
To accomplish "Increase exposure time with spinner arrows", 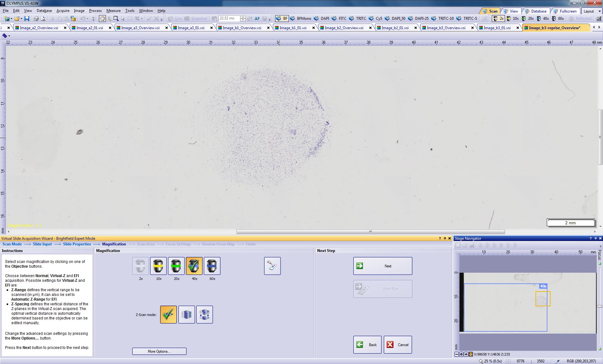I will click(x=243, y=17).
